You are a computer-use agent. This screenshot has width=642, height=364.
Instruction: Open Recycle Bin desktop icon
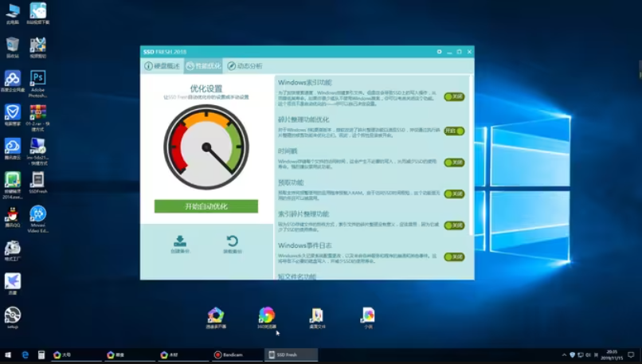[12, 47]
